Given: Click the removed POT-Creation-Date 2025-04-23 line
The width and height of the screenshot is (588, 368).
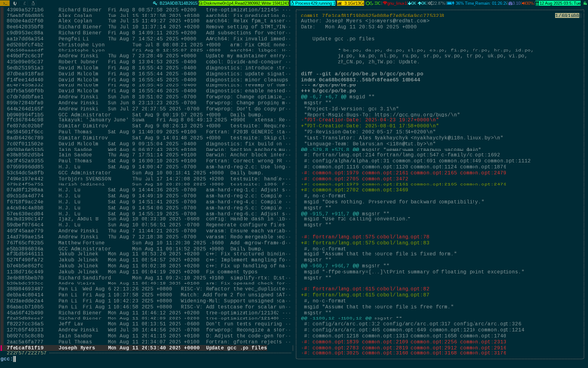Looking at the screenshot, I should [x=370, y=120].
